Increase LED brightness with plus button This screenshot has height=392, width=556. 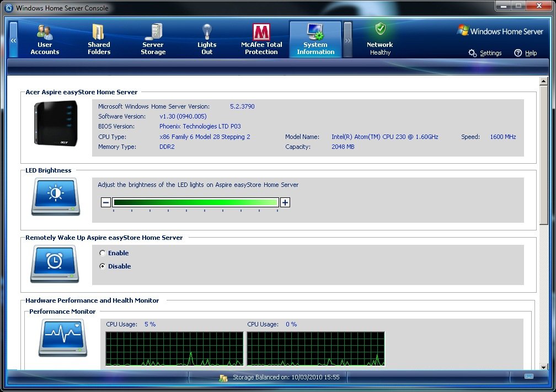tap(285, 202)
